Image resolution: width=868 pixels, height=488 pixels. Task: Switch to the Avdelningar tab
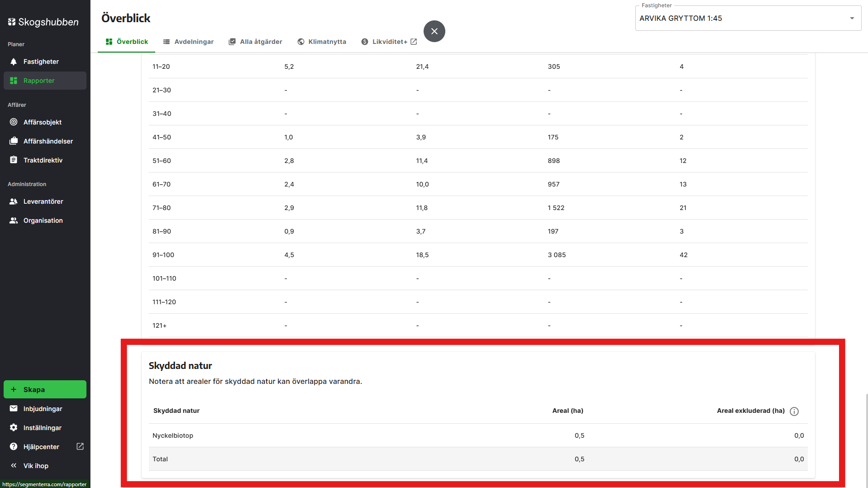tap(188, 42)
